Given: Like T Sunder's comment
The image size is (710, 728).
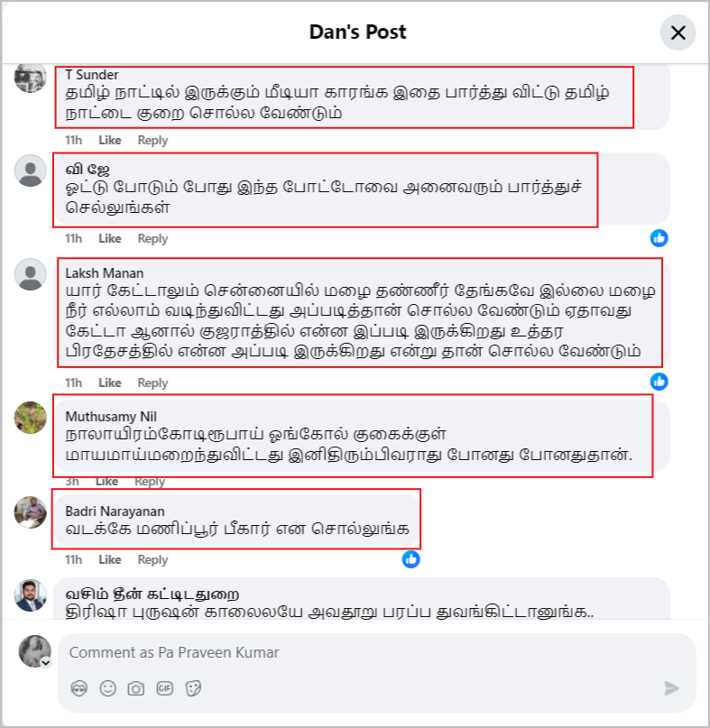Looking at the screenshot, I should [109, 140].
